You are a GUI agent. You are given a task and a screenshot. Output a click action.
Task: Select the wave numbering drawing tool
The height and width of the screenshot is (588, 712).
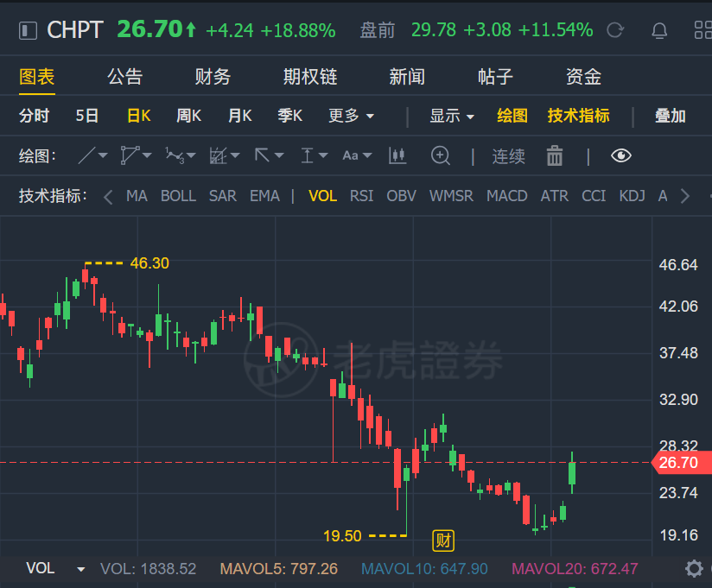175,155
